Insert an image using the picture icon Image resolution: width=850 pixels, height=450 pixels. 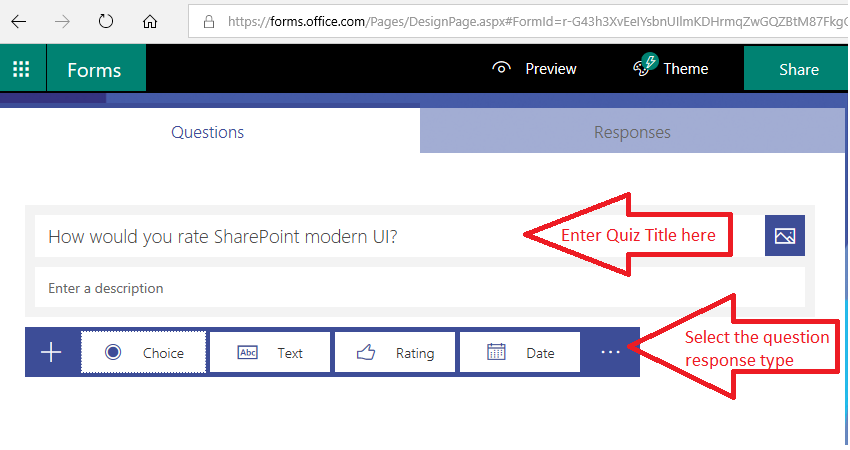(x=784, y=236)
